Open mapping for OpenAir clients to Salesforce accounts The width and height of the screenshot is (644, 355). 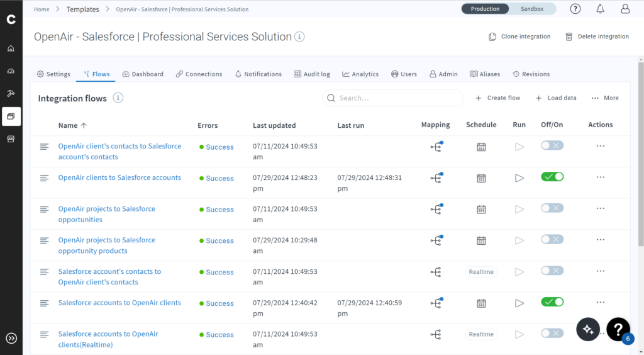coord(436,177)
